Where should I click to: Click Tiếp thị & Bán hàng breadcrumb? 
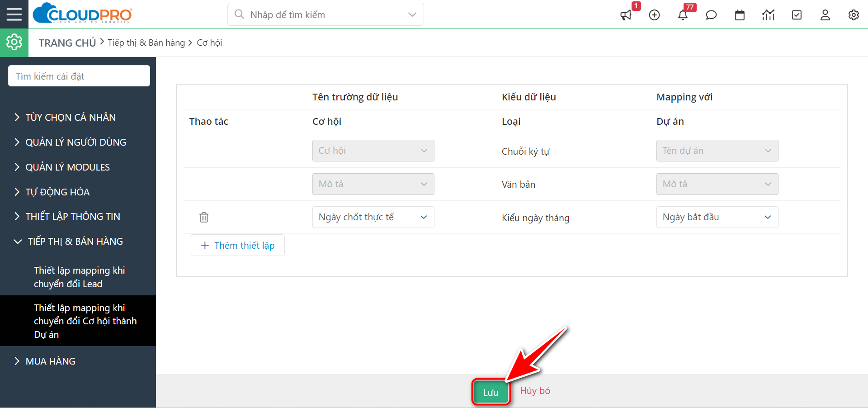146,43
